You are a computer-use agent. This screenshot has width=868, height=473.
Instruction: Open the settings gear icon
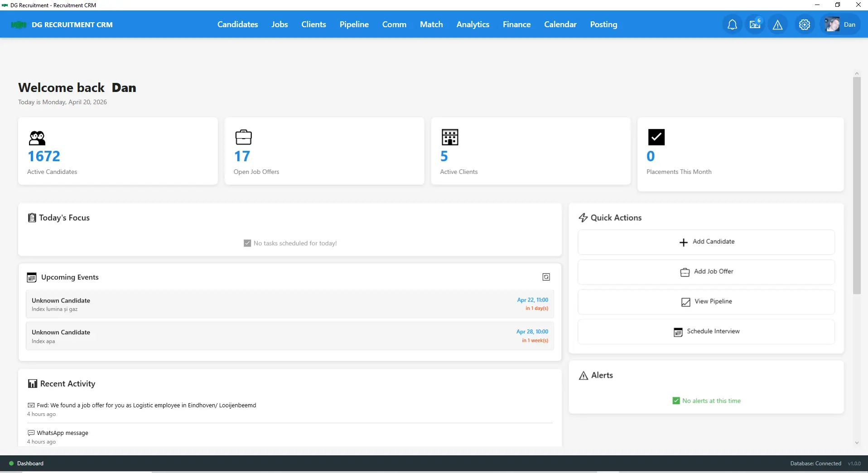point(804,24)
